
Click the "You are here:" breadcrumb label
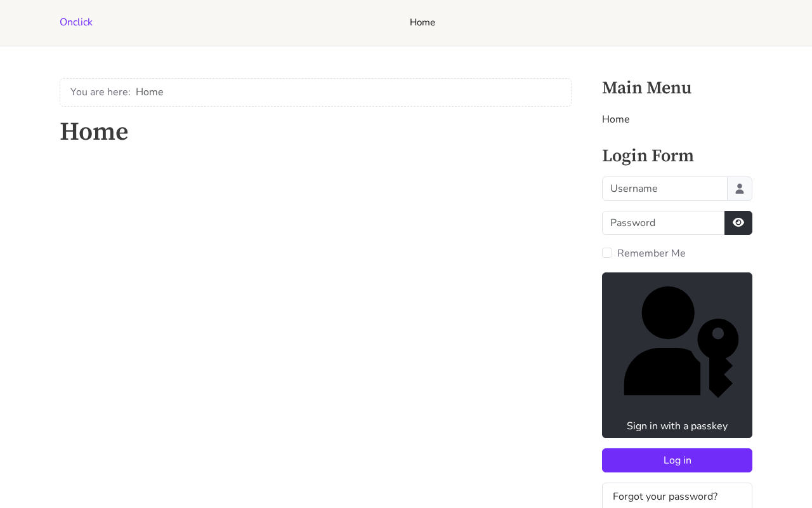point(100,92)
